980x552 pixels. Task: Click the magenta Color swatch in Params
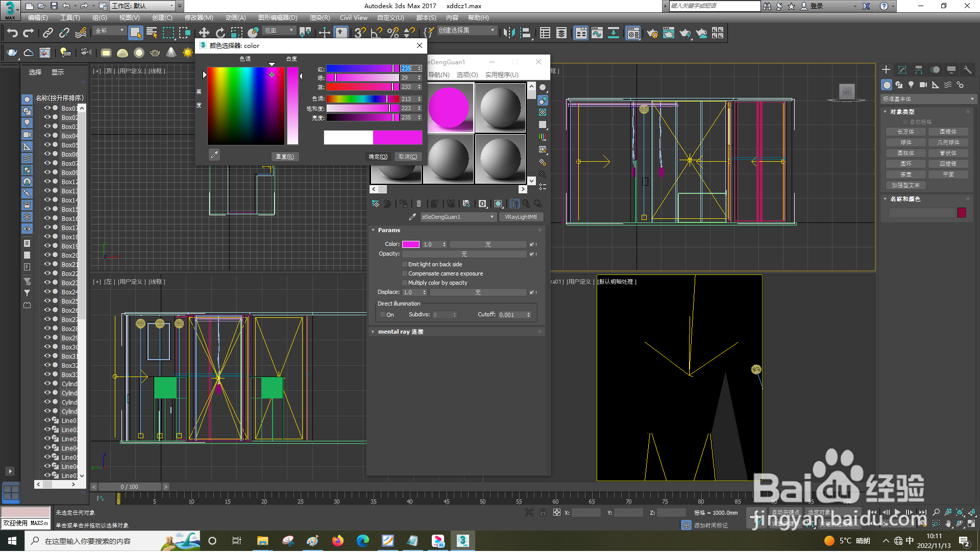coord(411,244)
